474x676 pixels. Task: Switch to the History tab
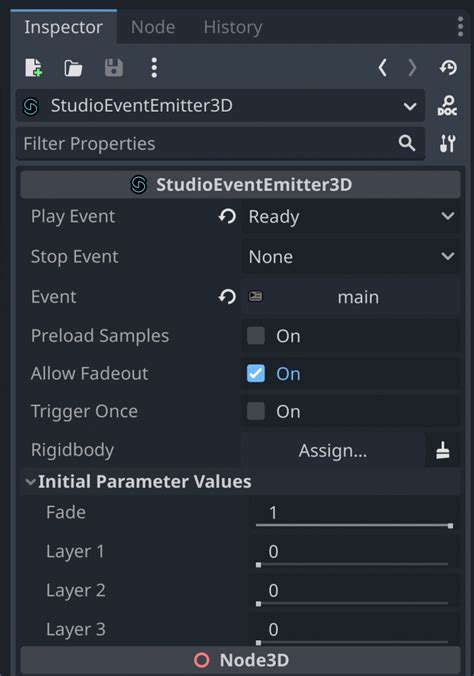[x=233, y=27]
